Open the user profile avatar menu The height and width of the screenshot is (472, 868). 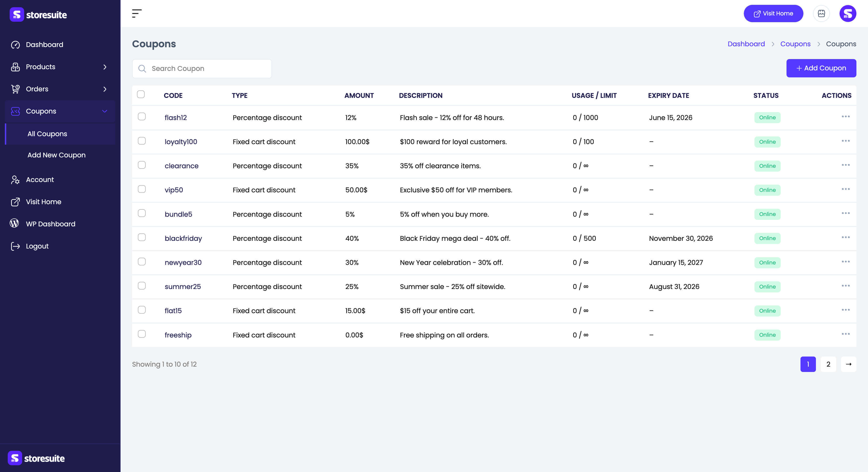848,13
